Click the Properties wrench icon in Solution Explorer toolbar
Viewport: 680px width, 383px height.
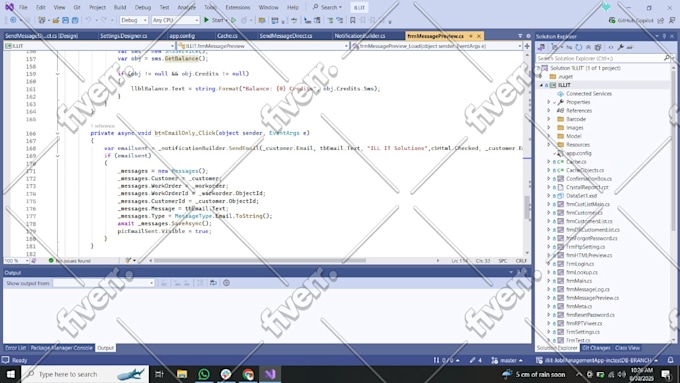point(621,47)
